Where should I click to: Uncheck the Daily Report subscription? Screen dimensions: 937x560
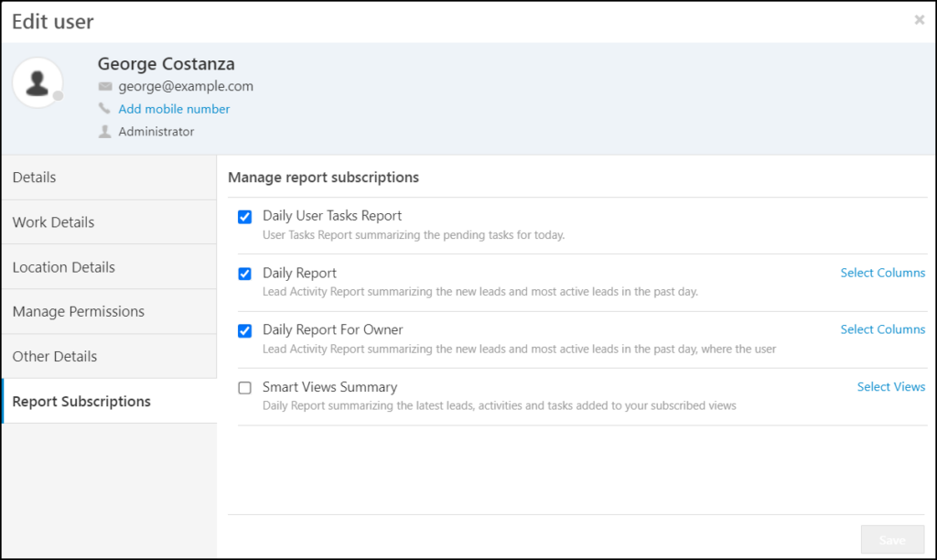pos(244,274)
